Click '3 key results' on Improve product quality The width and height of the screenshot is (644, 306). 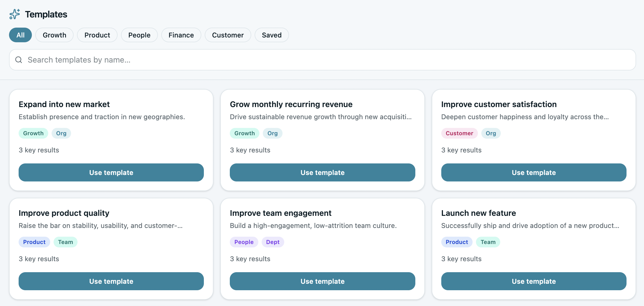tap(39, 259)
